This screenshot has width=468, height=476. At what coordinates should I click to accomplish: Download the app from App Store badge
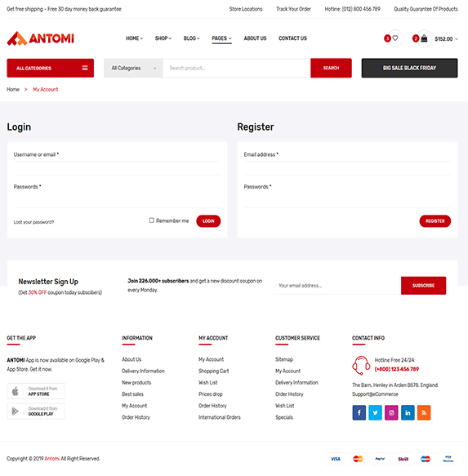36,391
